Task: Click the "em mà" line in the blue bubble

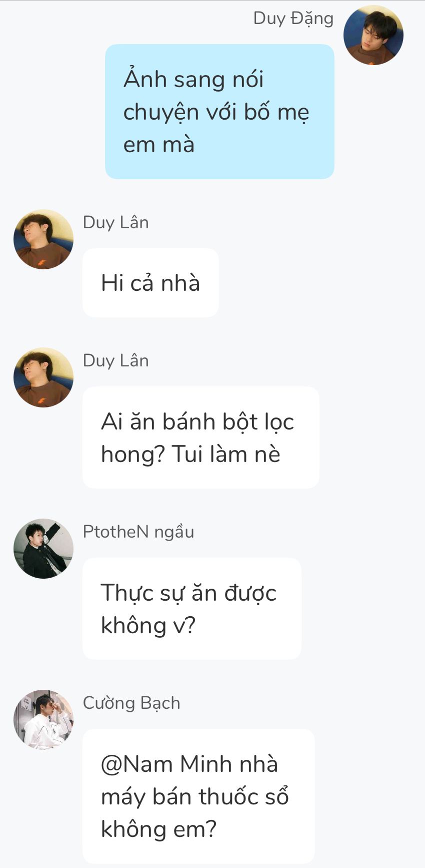Action: (158, 145)
